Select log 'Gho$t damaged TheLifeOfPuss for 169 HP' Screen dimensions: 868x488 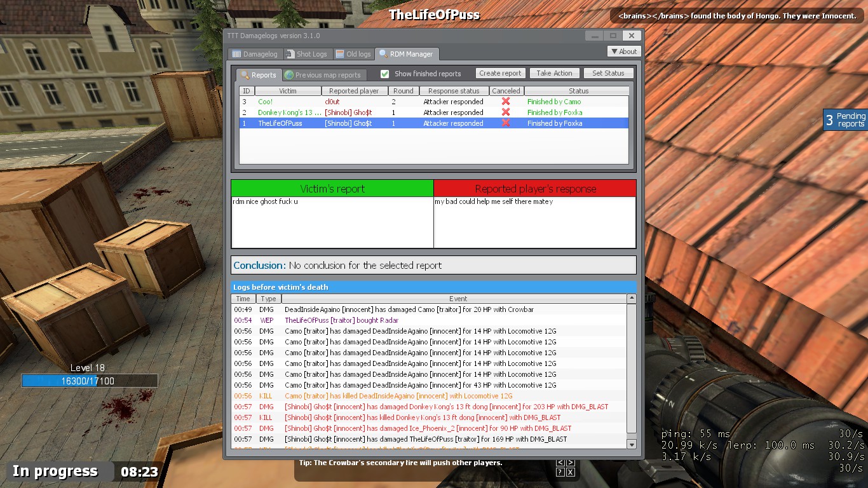point(429,439)
